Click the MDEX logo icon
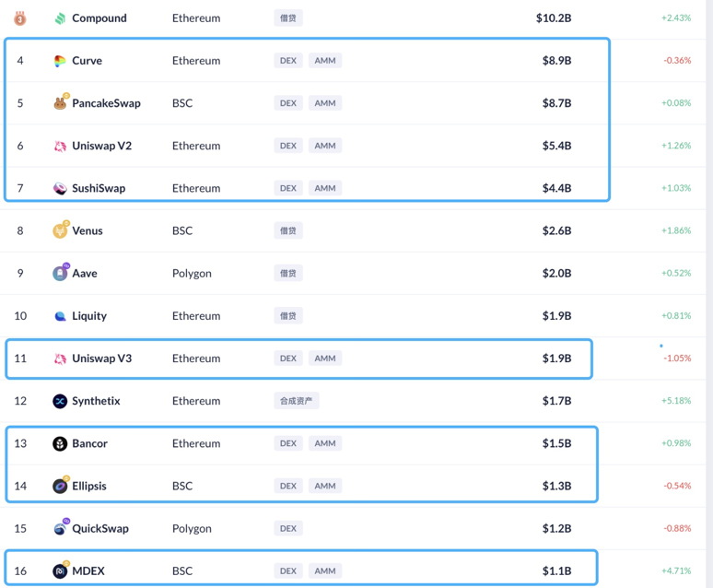Screen dimensions: 713x588 tap(60, 570)
